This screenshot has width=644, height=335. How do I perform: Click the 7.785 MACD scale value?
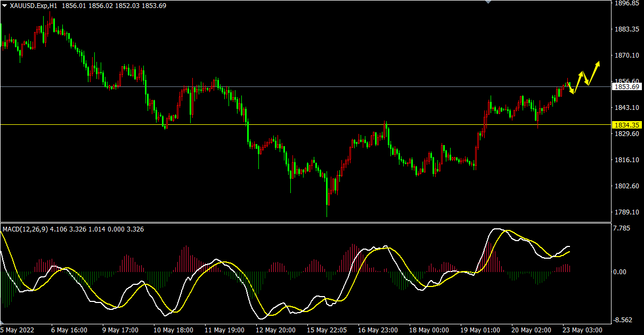click(622, 228)
